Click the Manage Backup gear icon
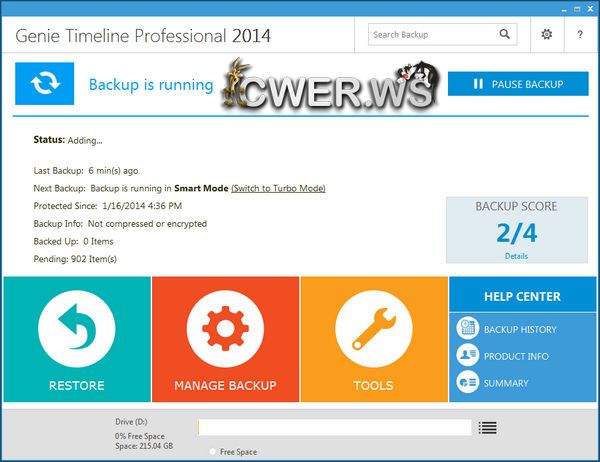Image resolution: width=600 pixels, height=462 pixels. tap(225, 329)
